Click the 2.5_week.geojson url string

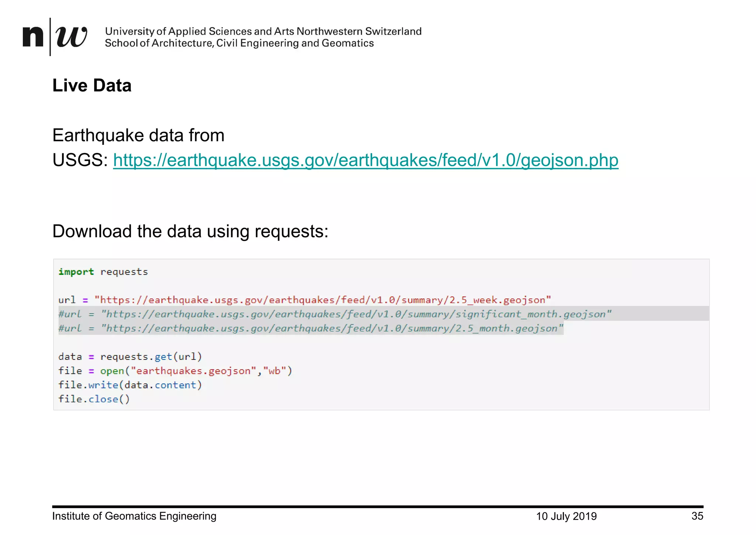(x=322, y=300)
